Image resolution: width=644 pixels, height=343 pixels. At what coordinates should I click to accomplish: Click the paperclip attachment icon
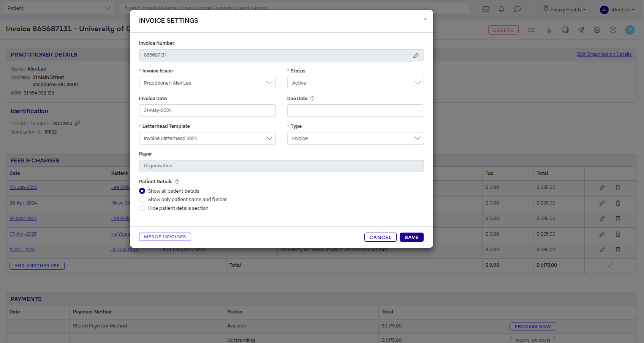click(549, 30)
